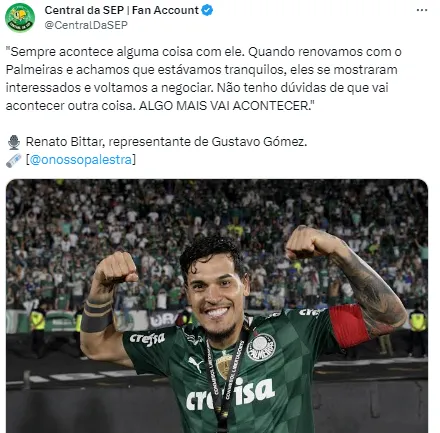Click the Palmeiras crest on the jersey
The image size is (440, 433).
261,347
